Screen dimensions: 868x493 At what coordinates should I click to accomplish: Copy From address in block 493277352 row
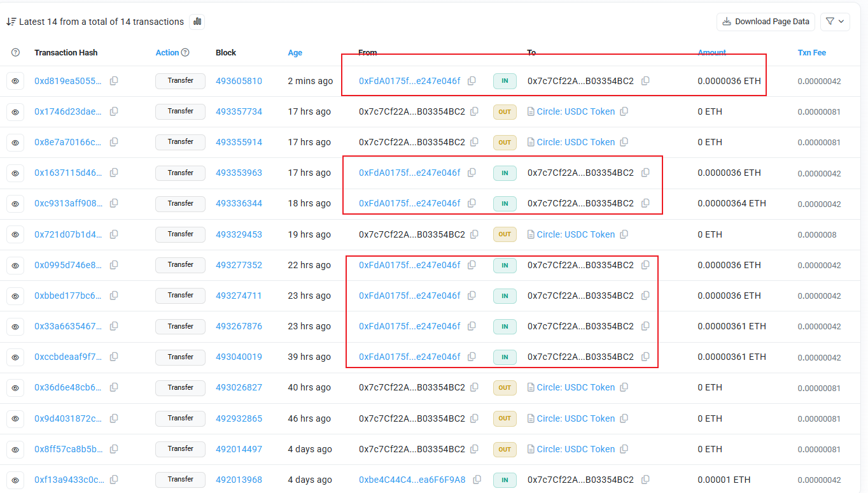[472, 265]
